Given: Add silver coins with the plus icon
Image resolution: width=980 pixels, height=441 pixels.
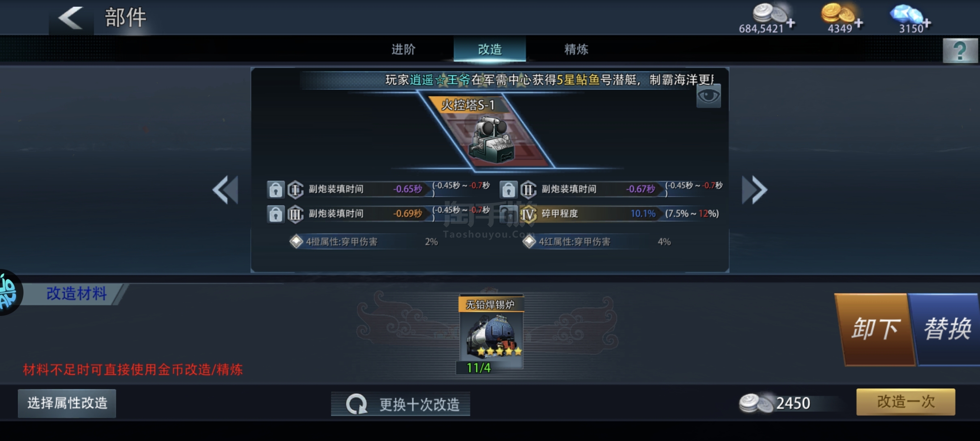Looking at the screenshot, I should pos(791,23).
